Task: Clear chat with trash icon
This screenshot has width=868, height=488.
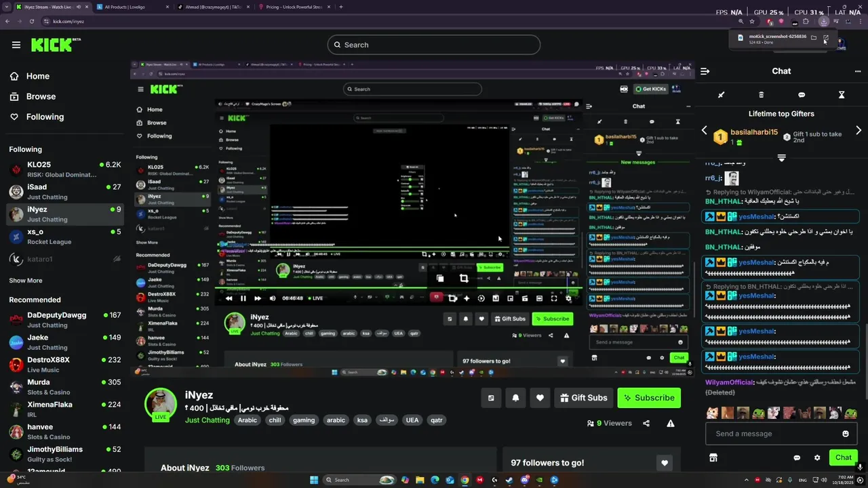Action: [762, 95]
